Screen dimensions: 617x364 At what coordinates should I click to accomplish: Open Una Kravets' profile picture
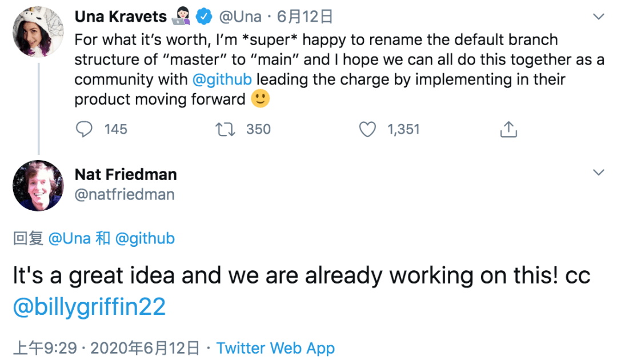38,32
